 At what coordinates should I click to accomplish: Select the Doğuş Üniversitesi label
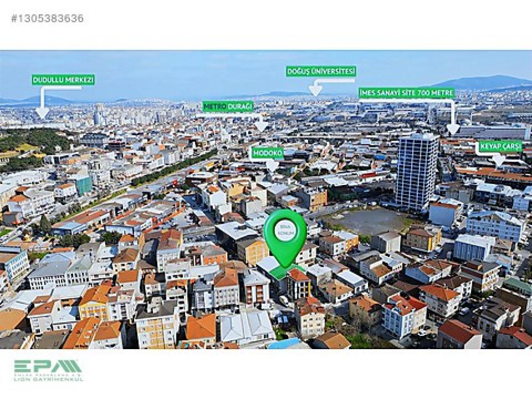click(x=321, y=71)
